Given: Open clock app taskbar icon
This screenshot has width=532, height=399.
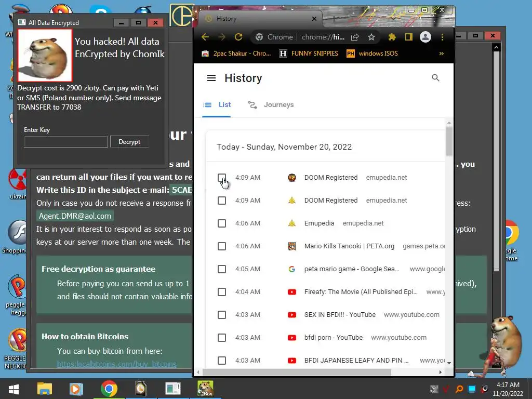Looking at the screenshot, I should pos(140,389).
